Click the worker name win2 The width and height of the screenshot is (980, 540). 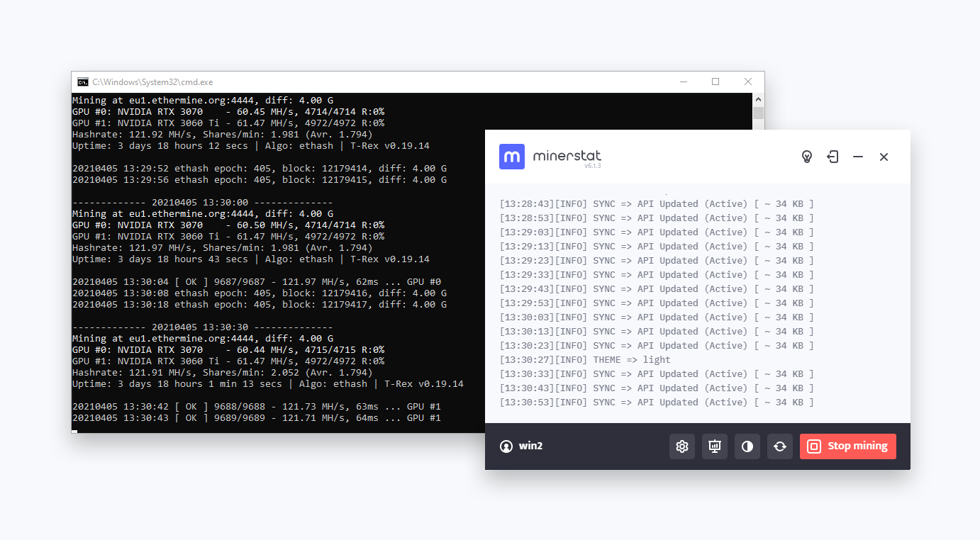(530, 446)
